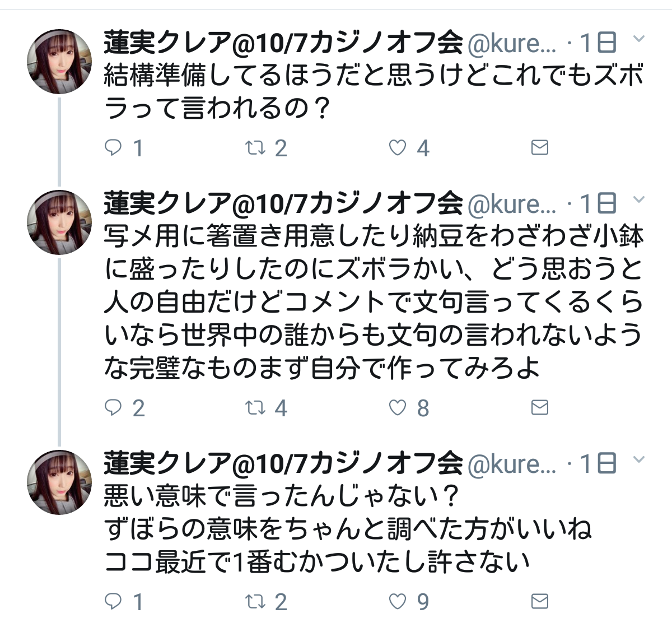Open the @kure handle on third tweet
This screenshot has height=618, width=672.
[x=512, y=464]
